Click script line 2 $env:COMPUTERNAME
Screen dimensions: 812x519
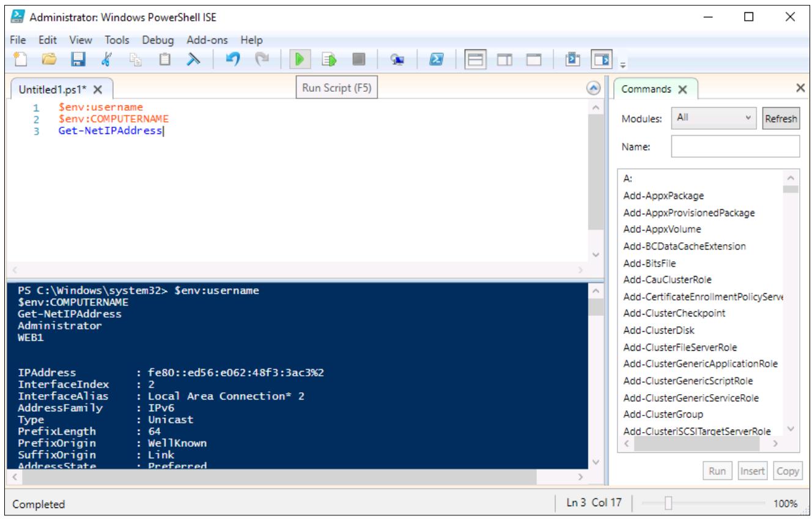(x=113, y=119)
